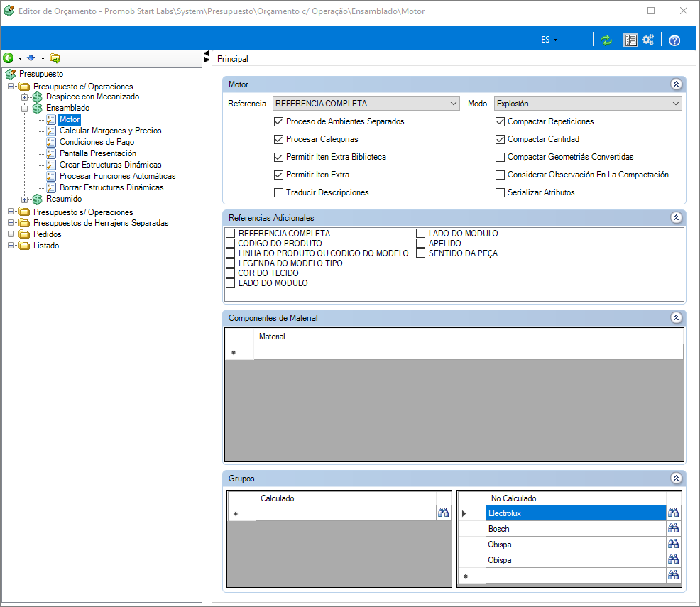Click the empty Material input row

coord(469,352)
